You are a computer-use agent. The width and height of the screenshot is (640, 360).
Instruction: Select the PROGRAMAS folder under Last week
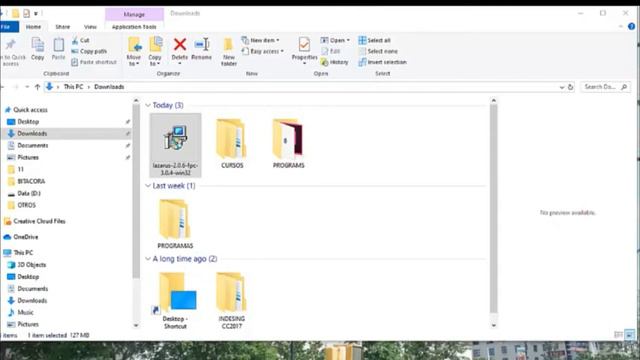pyautogui.click(x=175, y=224)
